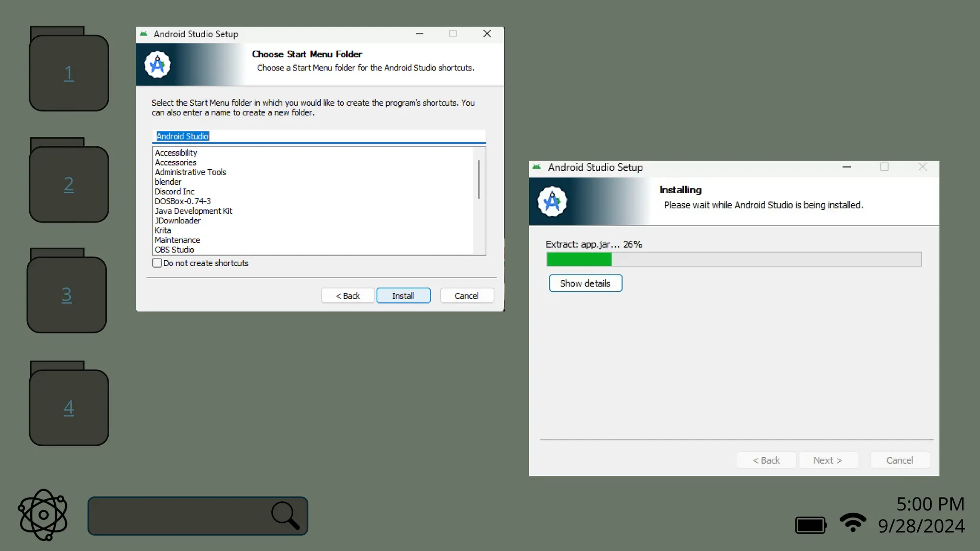This screenshot has height=551, width=980.
Task: Click Android Studio logo in Installing header
Action: tap(552, 201)
